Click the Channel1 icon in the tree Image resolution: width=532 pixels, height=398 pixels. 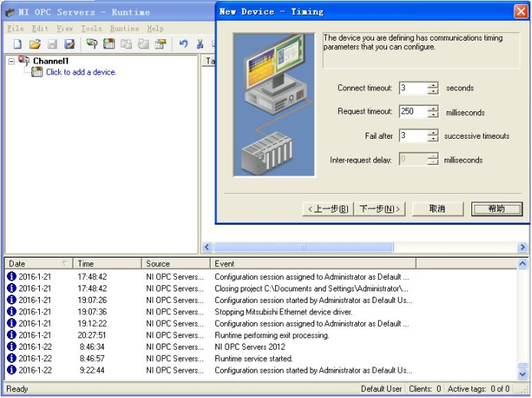pyautogui.click(x=24, y=61)
